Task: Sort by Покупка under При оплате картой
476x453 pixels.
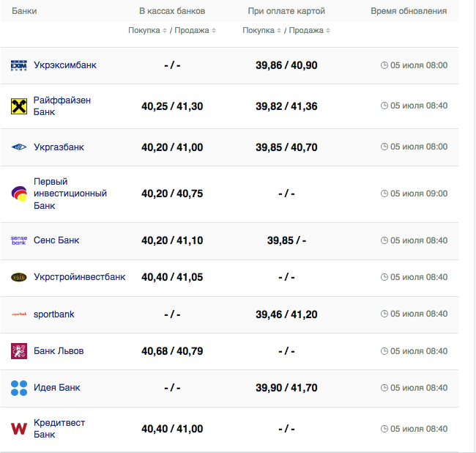Action: (261, 30)
